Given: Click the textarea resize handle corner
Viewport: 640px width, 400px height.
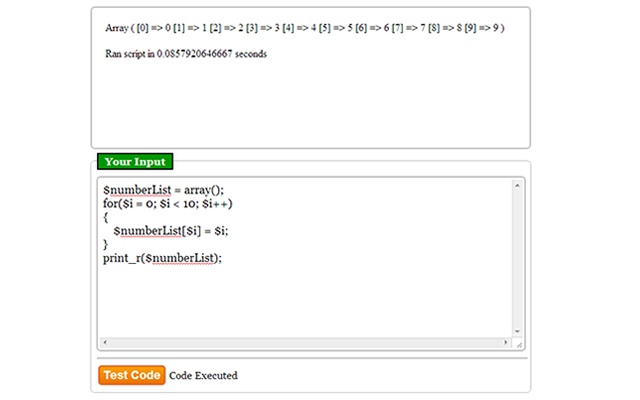Looking at the screenshot, I should click(x=518, y=343).
